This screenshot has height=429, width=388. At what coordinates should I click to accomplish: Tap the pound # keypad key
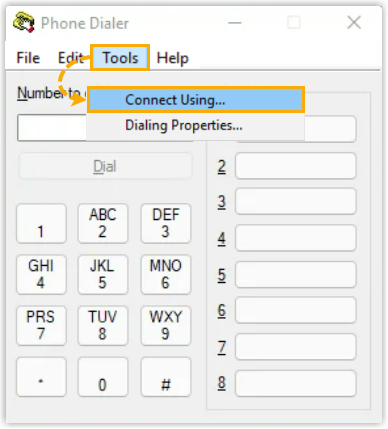pyautogui.click(x=166, y=377)
